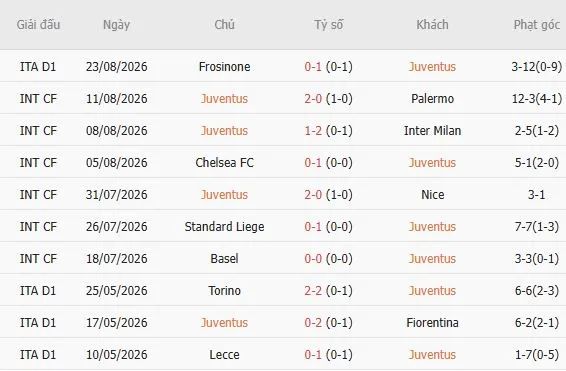Click the Frosinone team name

[x=224, y=67]
